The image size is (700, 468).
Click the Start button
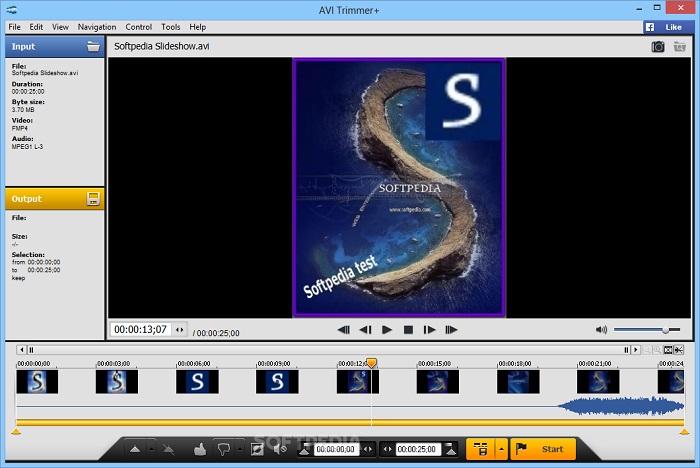(x=542, y=449)
